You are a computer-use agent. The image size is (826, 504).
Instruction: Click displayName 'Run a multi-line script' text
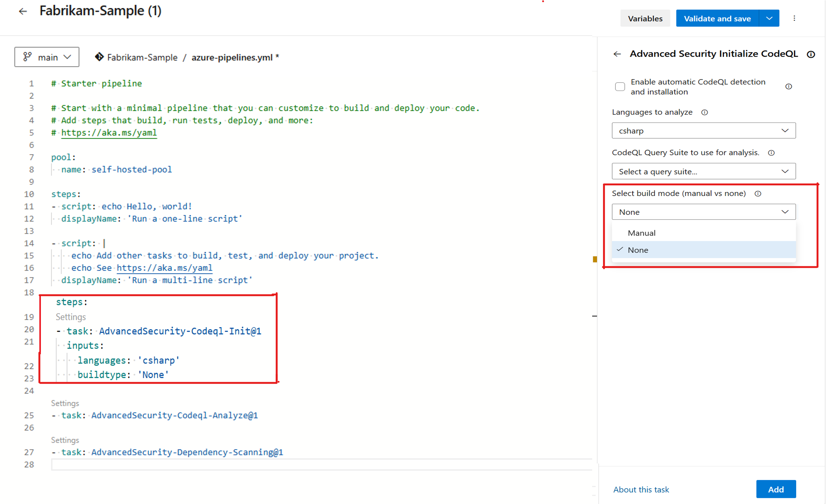coord(157,280)
